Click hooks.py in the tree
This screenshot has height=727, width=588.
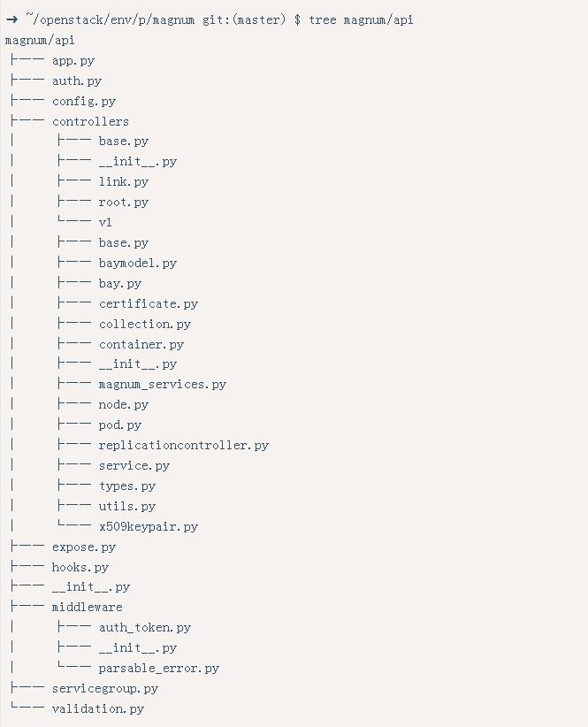click(80, 568)
